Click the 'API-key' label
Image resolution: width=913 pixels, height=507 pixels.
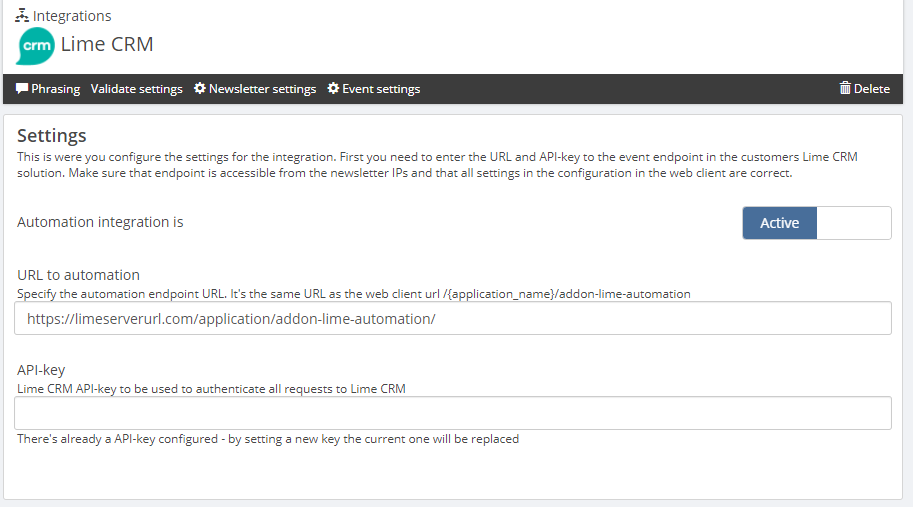coord(41,370)
